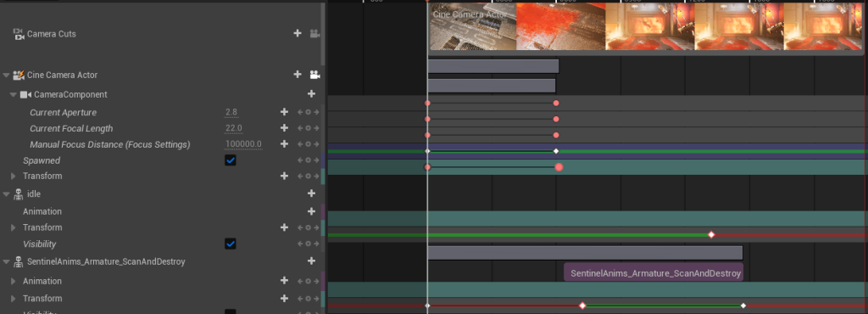Click camera lock icon beside Cine Camera Actor
Viewport: 868px width, 314px height.
314,75
